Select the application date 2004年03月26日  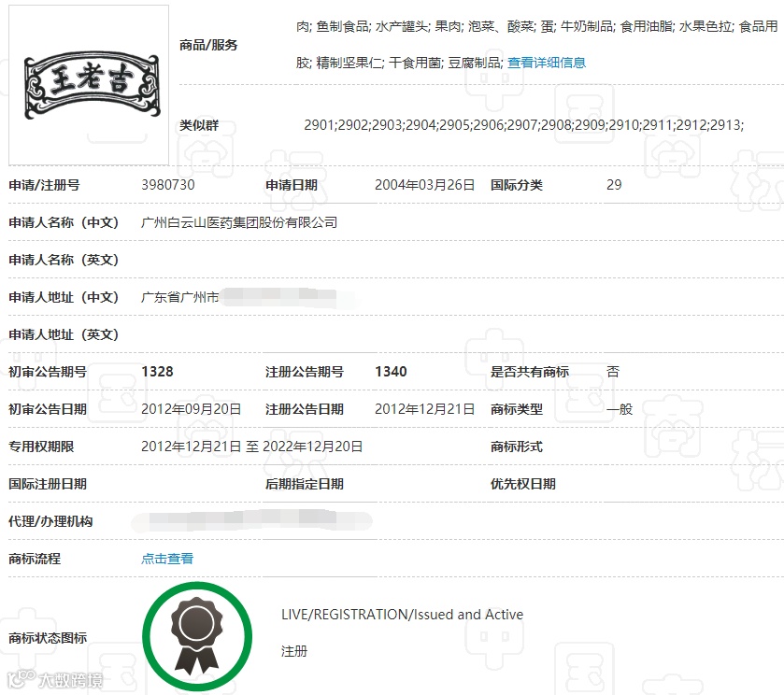424,185
